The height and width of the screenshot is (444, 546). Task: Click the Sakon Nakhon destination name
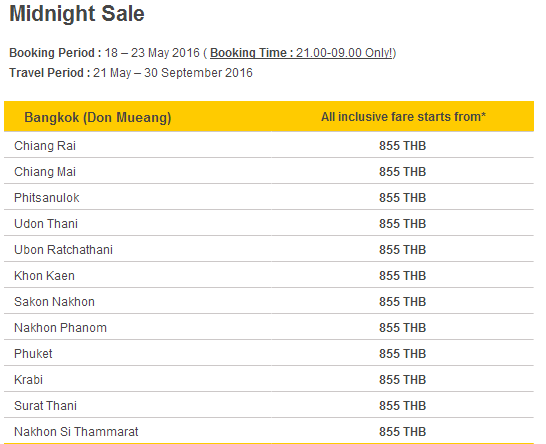(x=54, y=302)
